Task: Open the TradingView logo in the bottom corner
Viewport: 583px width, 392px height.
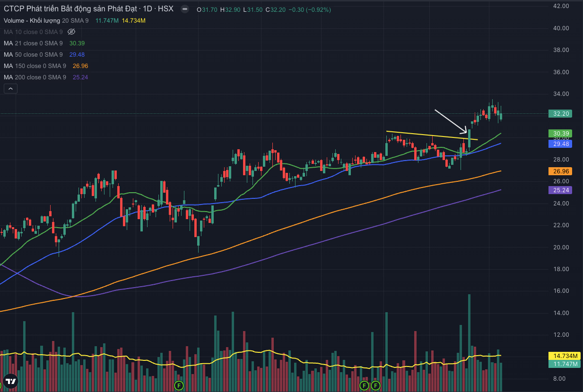Action: (x=10, y=382)
